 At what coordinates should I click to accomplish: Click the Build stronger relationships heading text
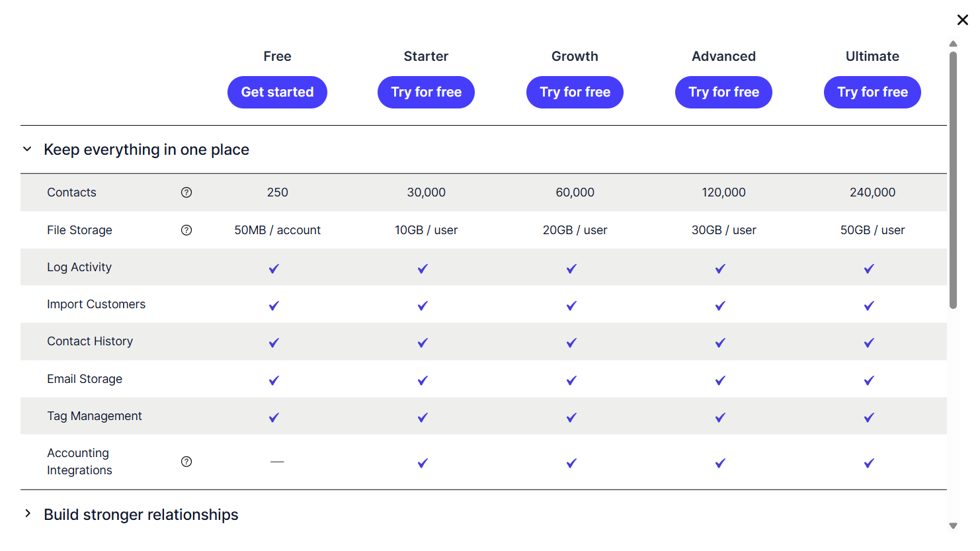(x=141, y=515)
